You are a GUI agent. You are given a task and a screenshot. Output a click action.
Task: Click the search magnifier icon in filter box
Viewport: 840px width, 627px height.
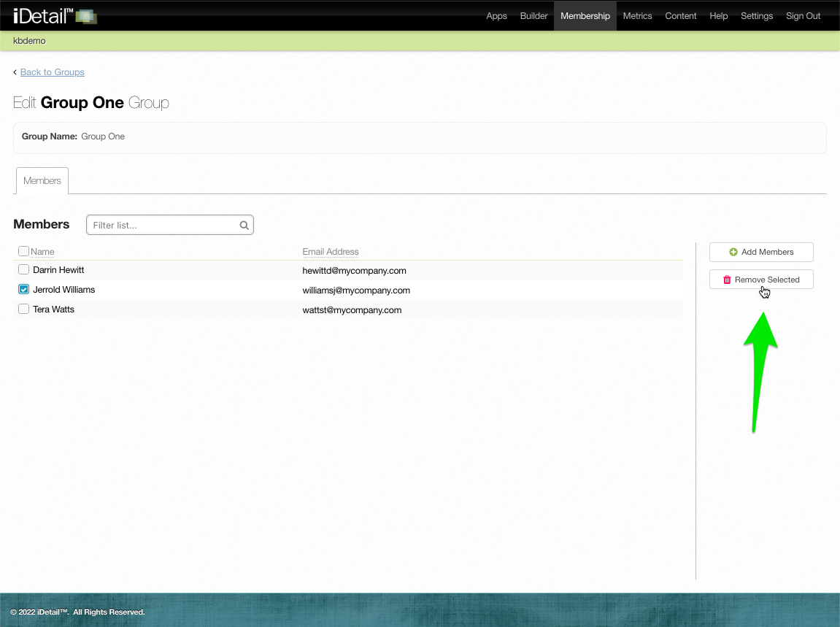pyautogui.click(x=244, y=225)
